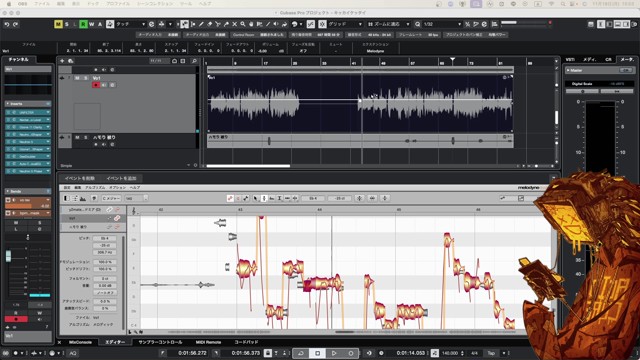Toggle record enable on Vo1 track

tap(96, 85)
